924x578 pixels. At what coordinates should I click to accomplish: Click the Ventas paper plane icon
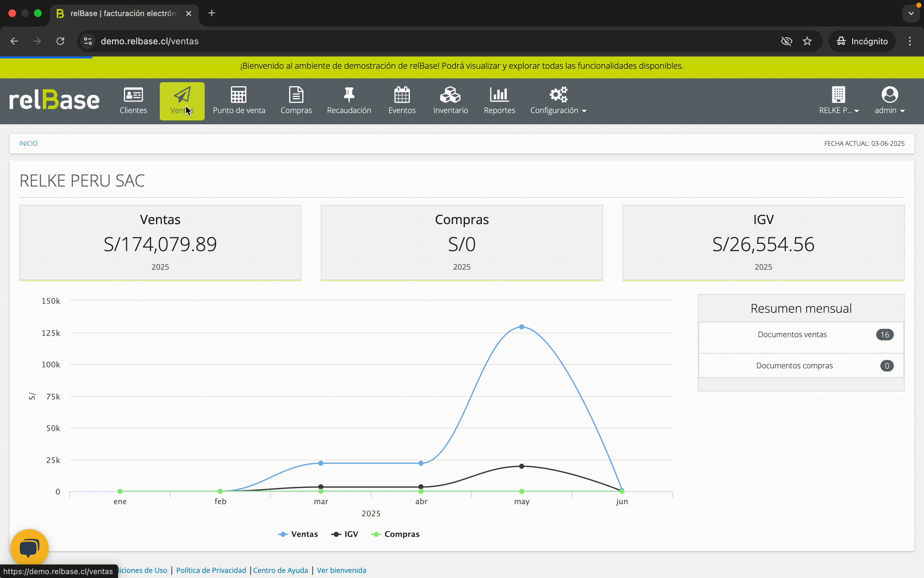[x=182, y=95]
